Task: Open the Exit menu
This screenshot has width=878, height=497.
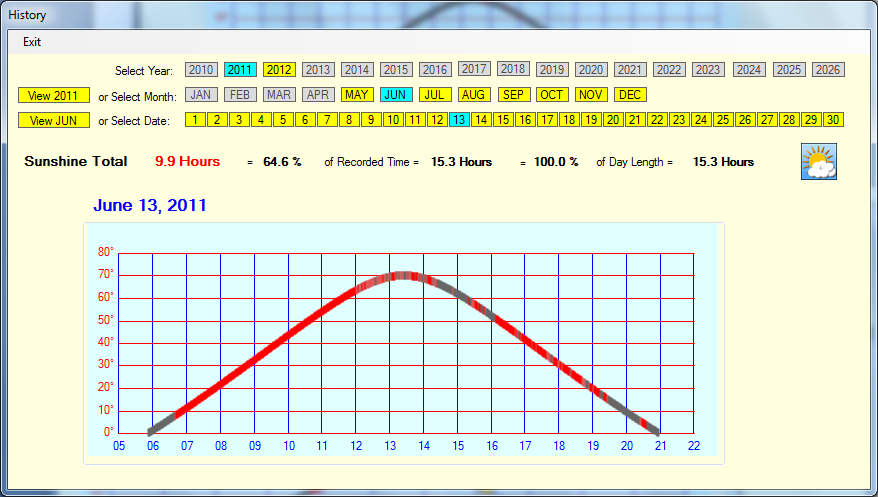Action: pos(32,42)
